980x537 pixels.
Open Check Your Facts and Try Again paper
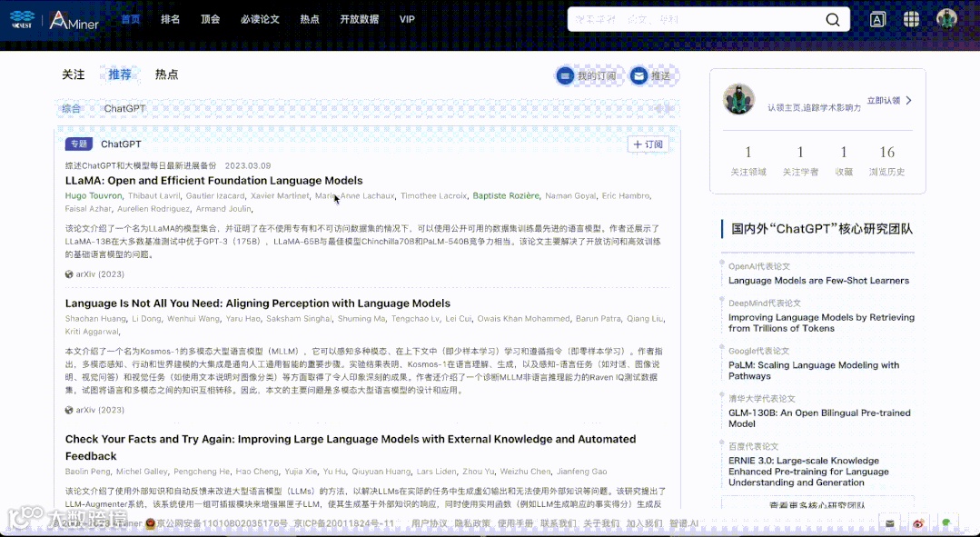tap(351, 448)
